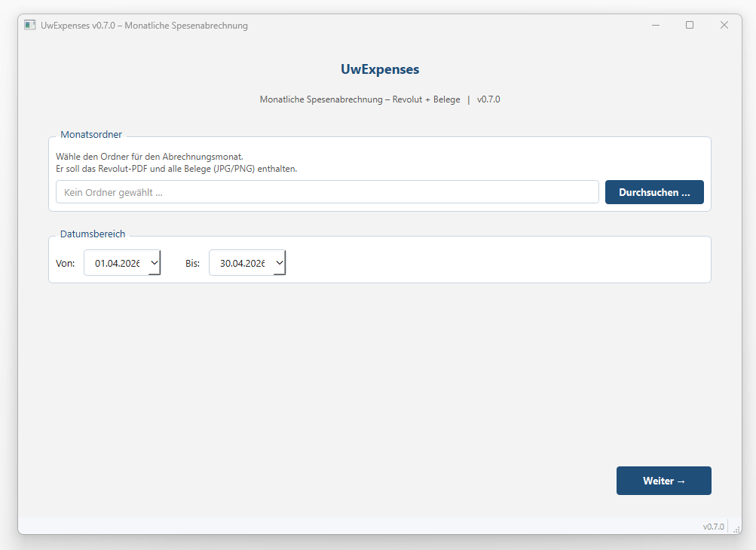
Task: Click the 'Bis:' label
Action: pos(192,263)
